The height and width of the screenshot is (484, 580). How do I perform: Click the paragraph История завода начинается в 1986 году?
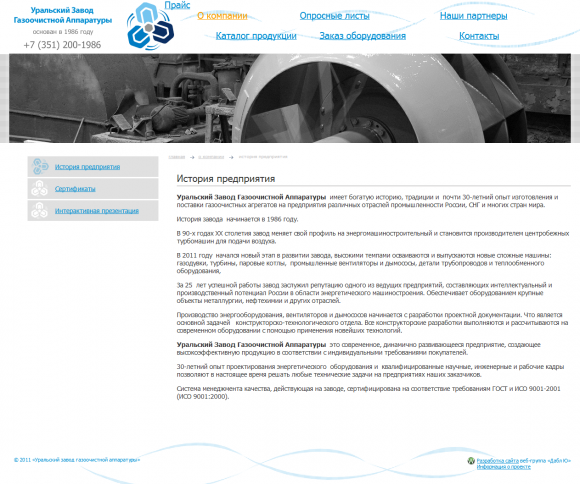(x=237, y=219)
